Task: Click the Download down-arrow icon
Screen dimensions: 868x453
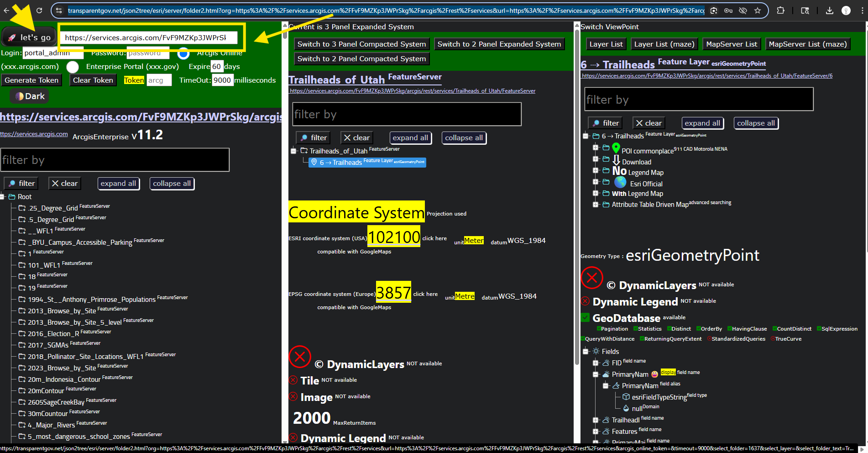Action: [x=617, y=160]
